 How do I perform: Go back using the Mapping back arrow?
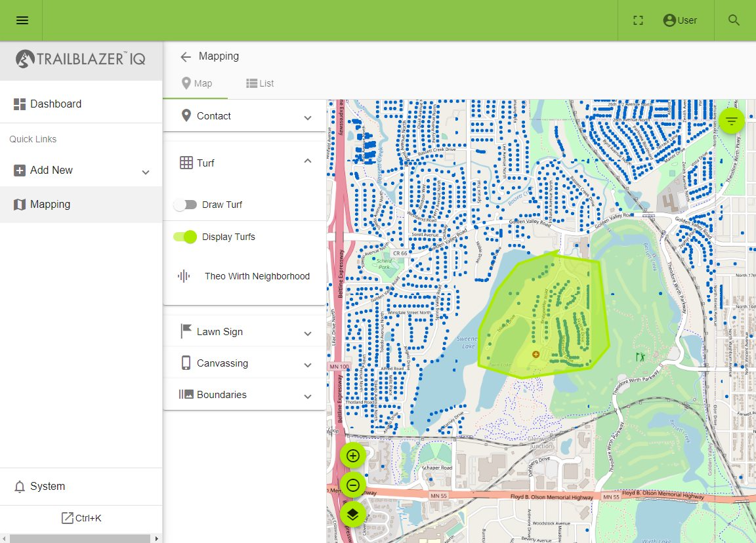pos(186,56)
